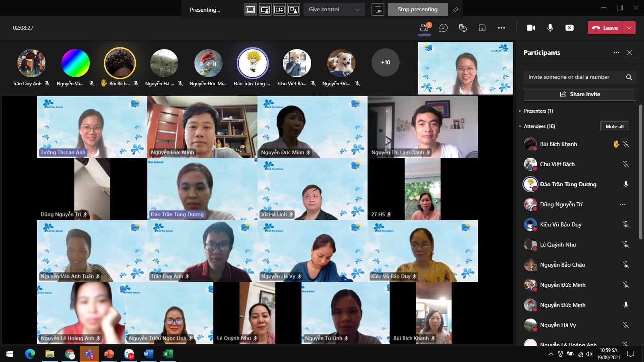This screenshot has width=644, height=362.
Task: Click the Stop presenting button
Action: click(x=417, y=9)
